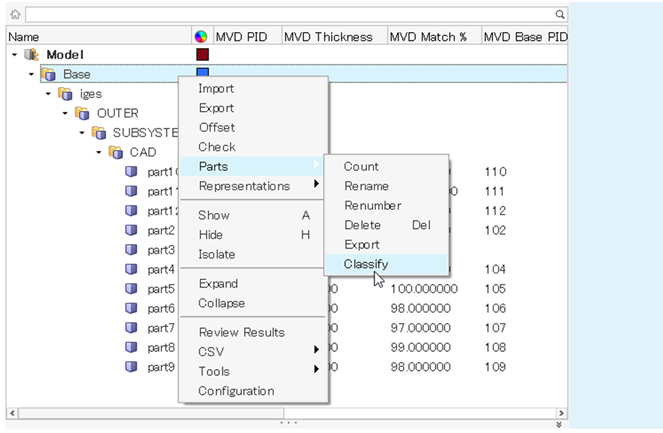The width and height of the screenshot is (663, 433).
Task: Click the OUTER folder icon
Action: click(83, 113)
